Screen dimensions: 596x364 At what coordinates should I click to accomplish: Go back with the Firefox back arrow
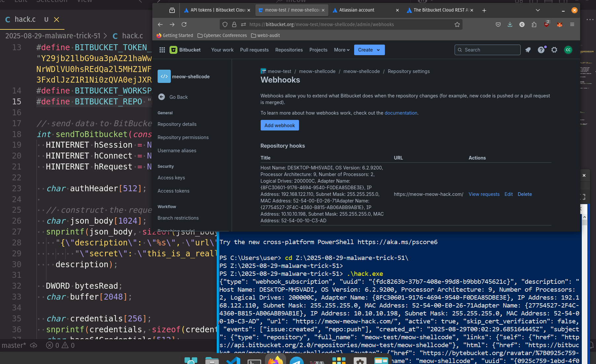click(x=160, y=24)
